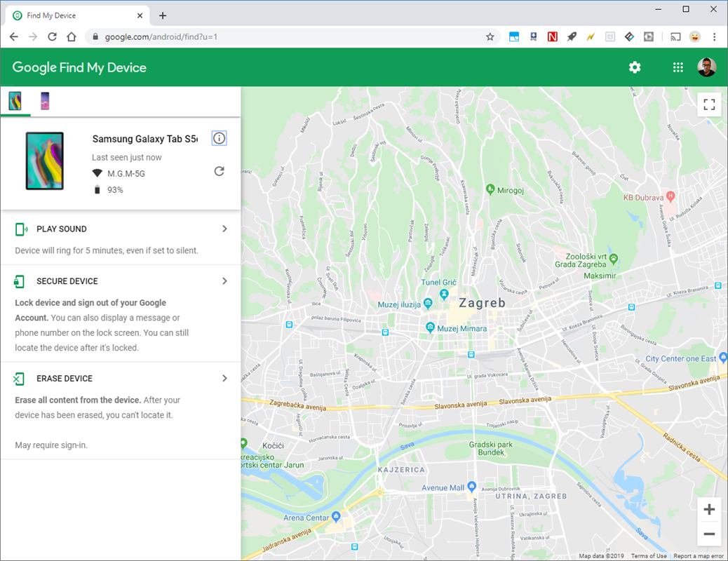Open the Google apps grid
Screen dimensions: 728x561
point(678,67)
